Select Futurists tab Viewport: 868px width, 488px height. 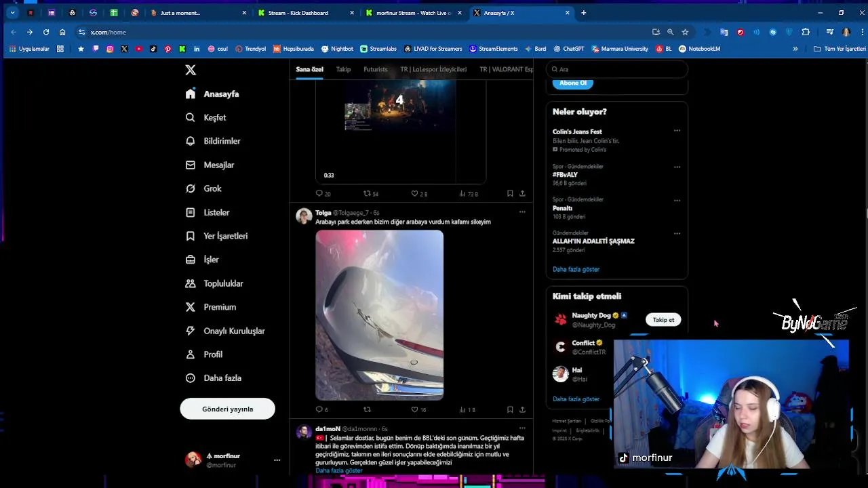tap(375, 69)
